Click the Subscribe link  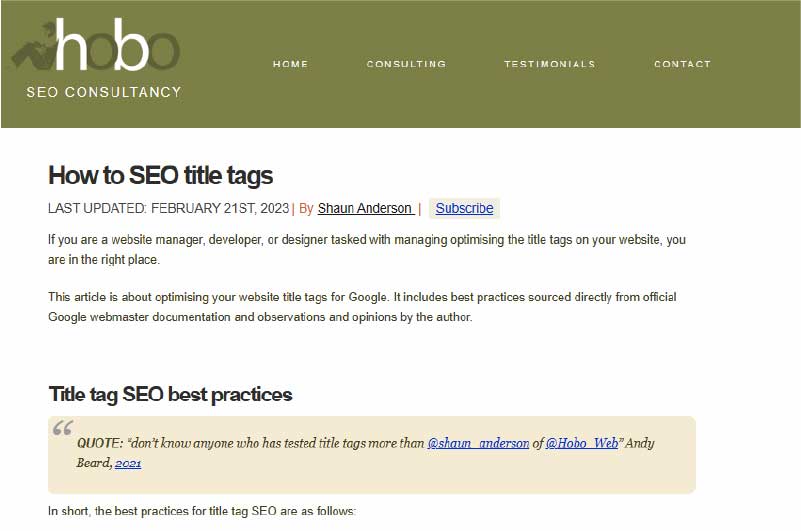pyautogui.click(x=464, y=209)
